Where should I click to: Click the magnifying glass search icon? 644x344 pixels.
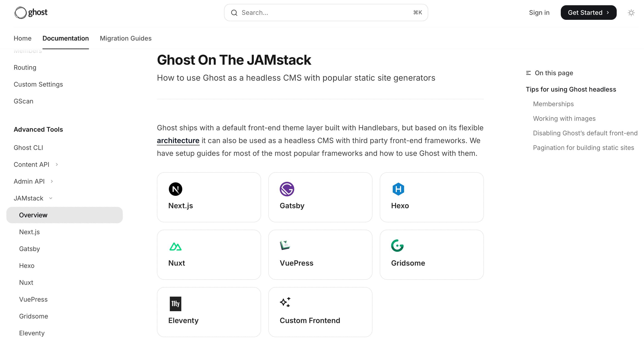pos(234,13)
